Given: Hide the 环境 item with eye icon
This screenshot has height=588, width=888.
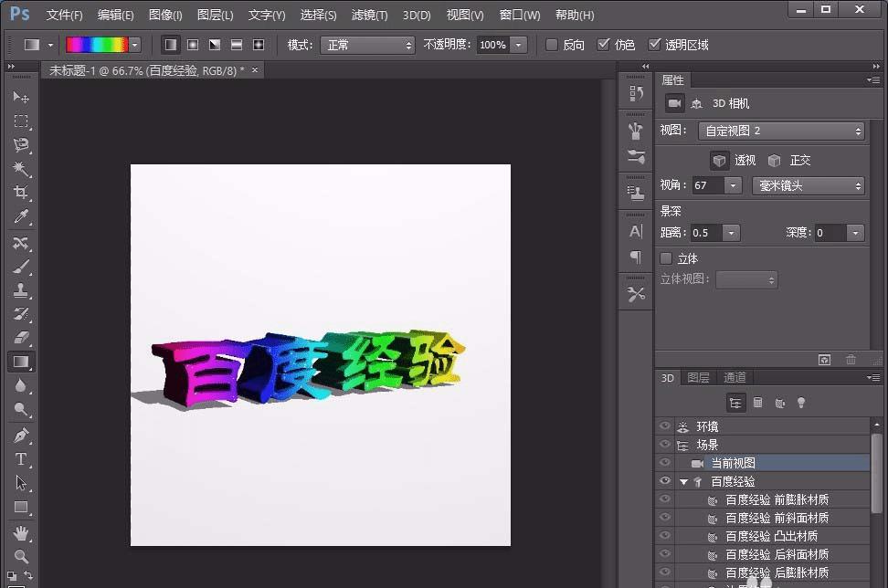Looking at the screenshot, I should click(664, 426).
